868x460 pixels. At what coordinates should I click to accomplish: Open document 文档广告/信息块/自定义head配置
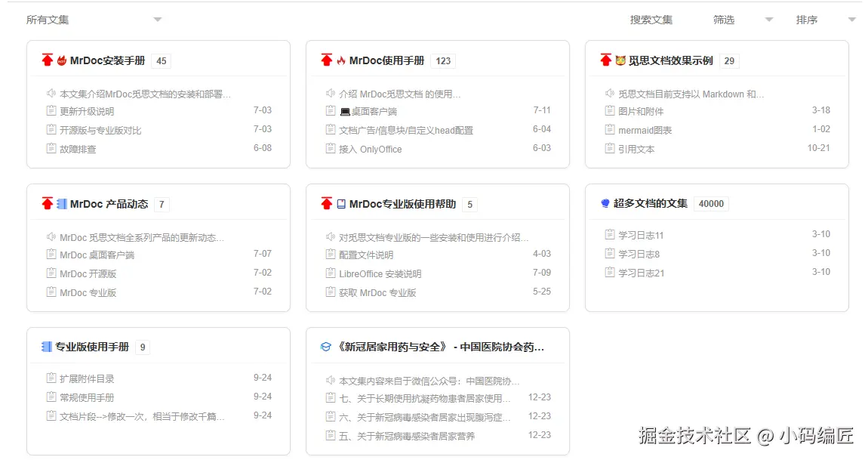(x=406, y=130)
